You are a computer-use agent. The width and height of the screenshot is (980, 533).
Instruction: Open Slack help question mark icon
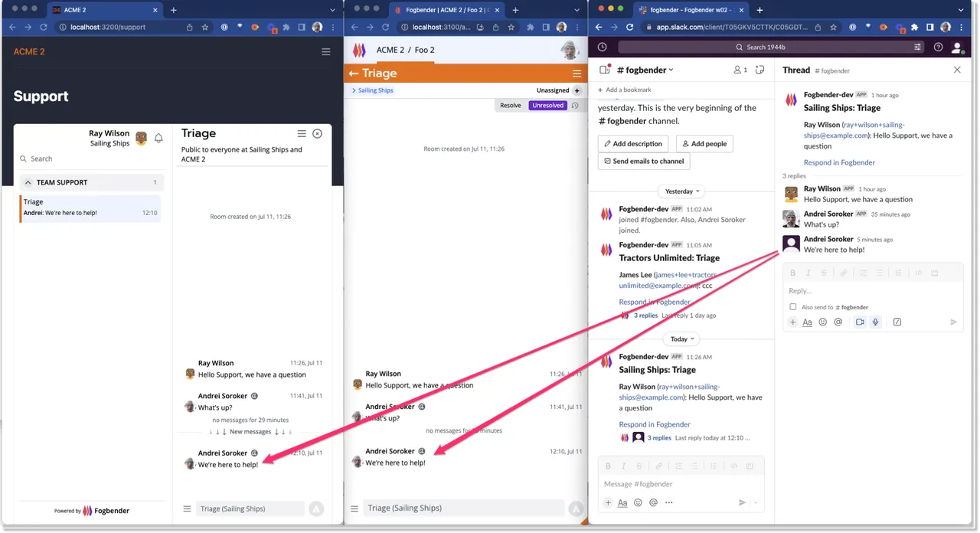click(939, 47)
